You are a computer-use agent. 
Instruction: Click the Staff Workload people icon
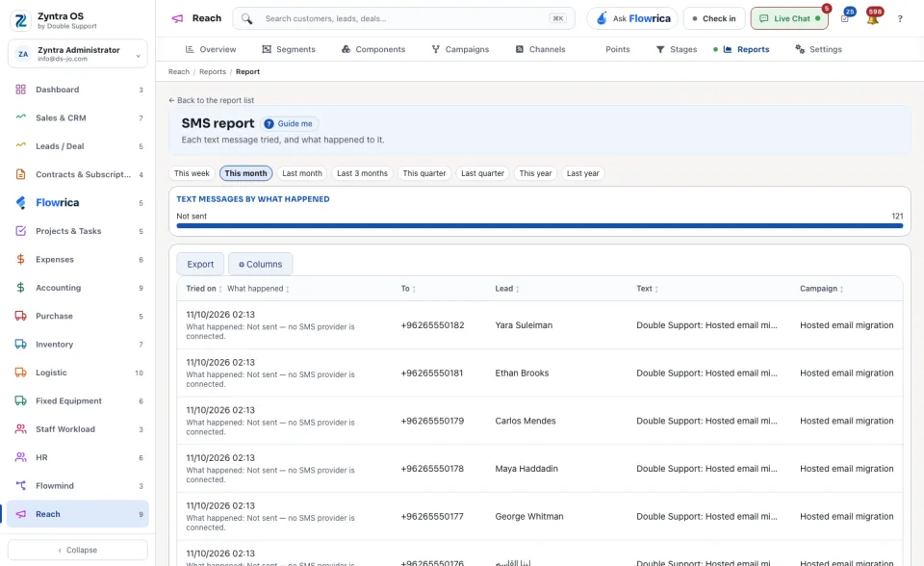20,429
